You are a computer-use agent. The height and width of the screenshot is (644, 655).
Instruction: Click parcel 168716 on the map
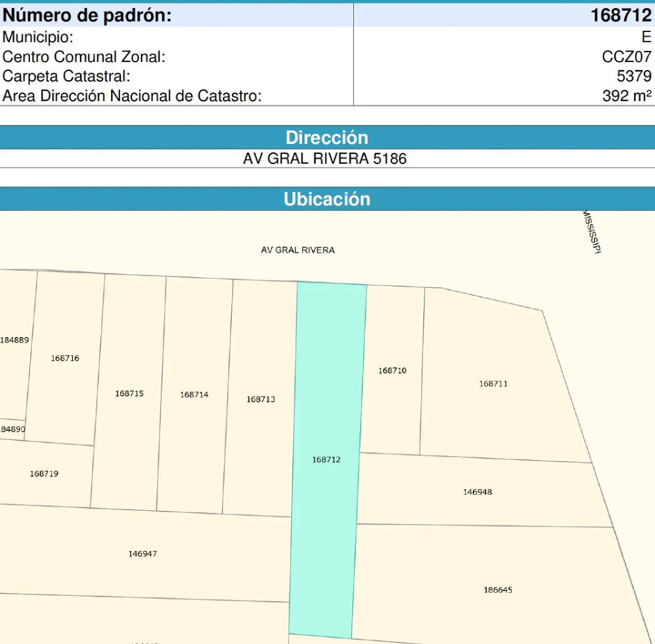click(65, 358)
